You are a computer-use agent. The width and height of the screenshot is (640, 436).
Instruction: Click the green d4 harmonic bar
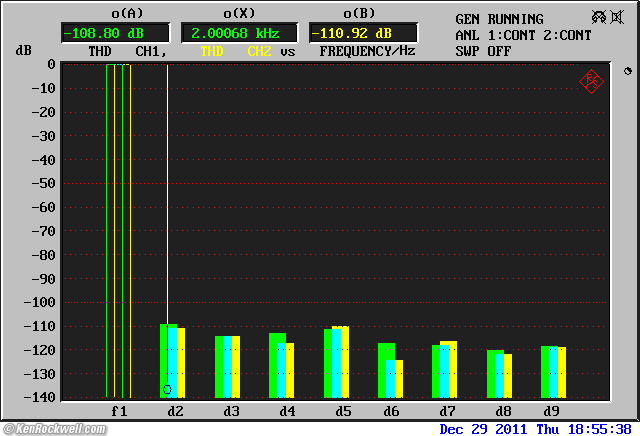click(273, 365)
